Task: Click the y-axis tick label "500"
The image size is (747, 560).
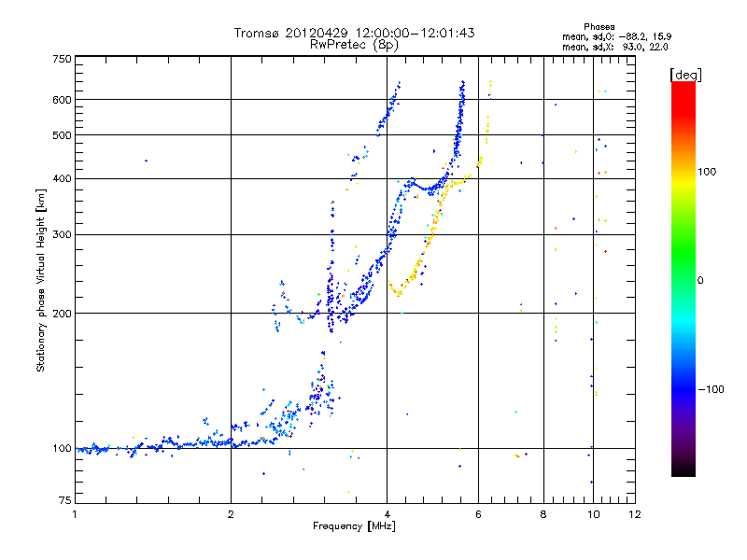Action: coord(62,134)
